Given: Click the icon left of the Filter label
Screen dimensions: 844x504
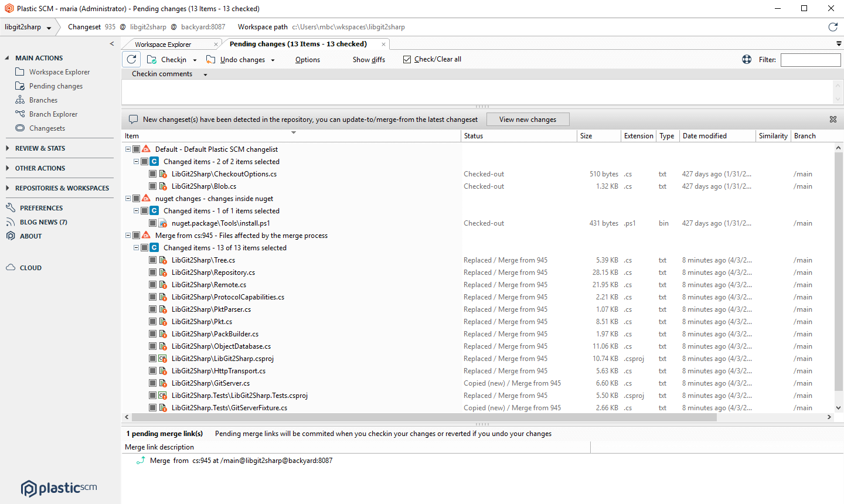Looking at the screenshot, I should tap(747, 59).
